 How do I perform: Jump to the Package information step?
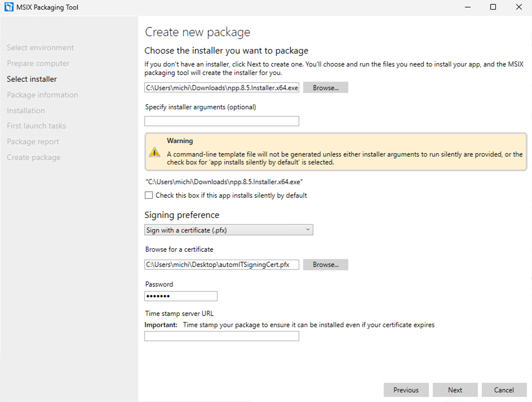[42, 95]
